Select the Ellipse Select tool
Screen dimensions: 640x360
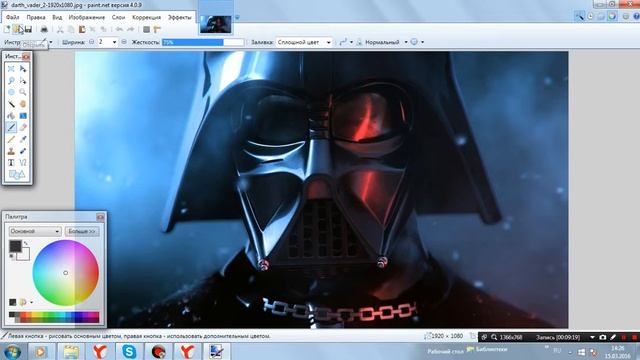(x=11, y=92)
